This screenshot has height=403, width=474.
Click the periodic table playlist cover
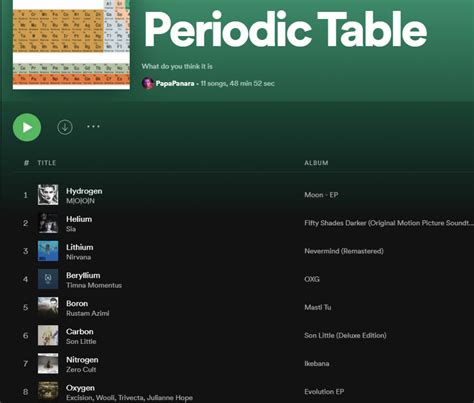pyautogui.click(x=71, y=45)
